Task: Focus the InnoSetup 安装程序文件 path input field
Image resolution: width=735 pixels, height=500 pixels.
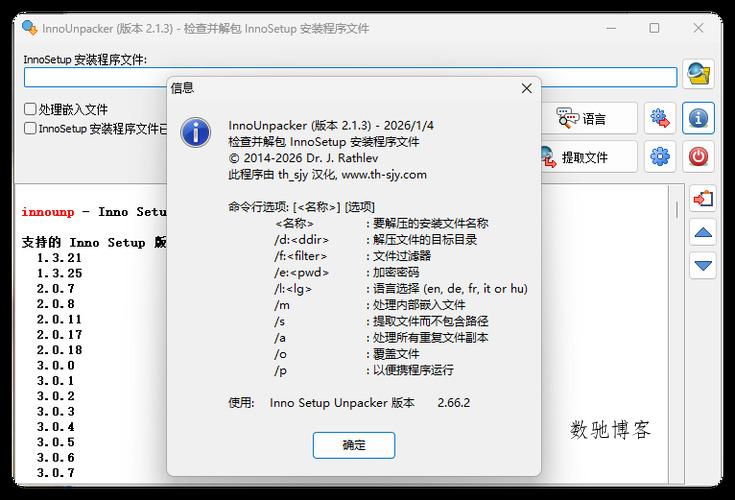Action: pyautogui.click(x=350, y=77)
